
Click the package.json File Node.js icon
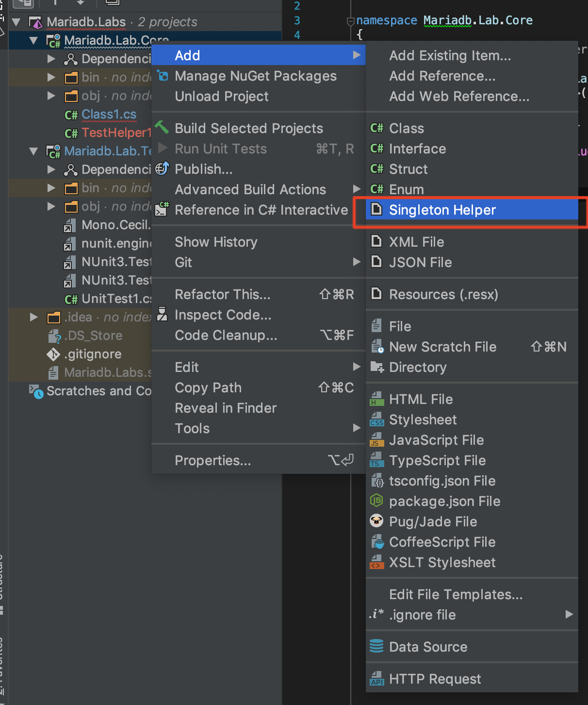pos(376,501)
